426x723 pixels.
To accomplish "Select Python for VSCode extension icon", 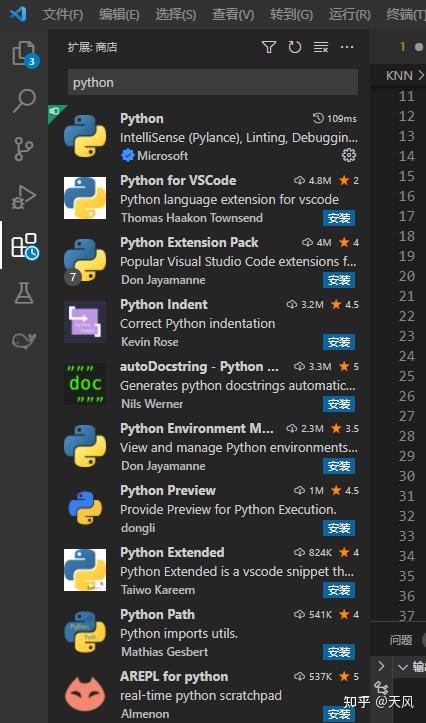I will [85, 198].
